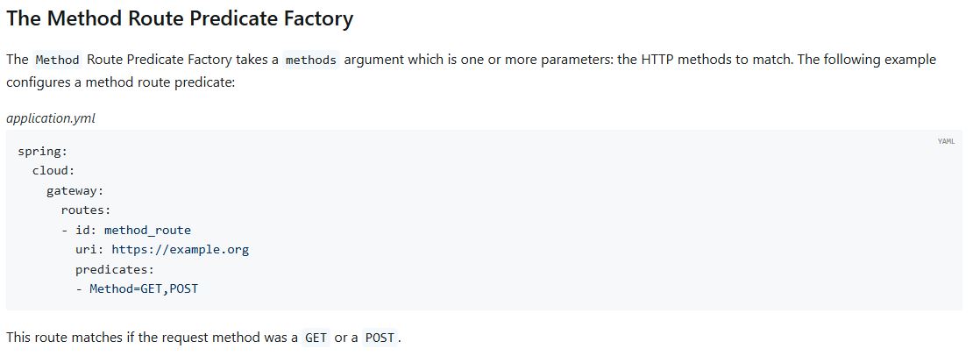This screenshot has height=363, width=980.
Task: Click the YAML language label
Action: pos(946,141)
